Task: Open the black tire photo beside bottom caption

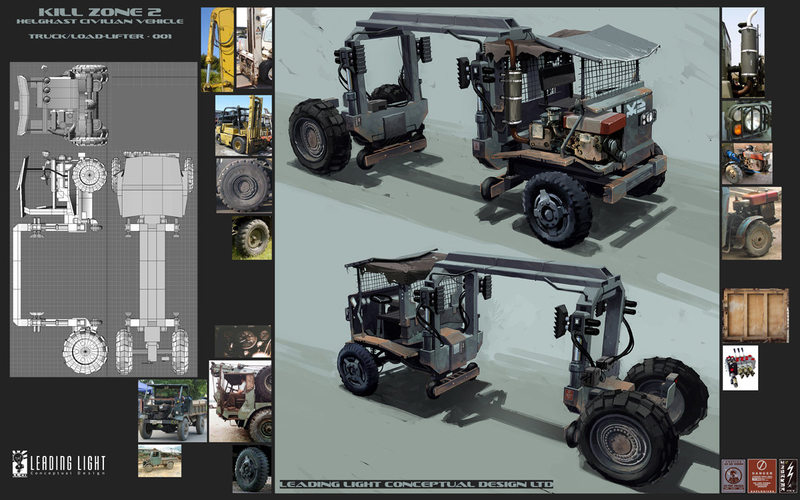Action: click(x=252, y=468)
